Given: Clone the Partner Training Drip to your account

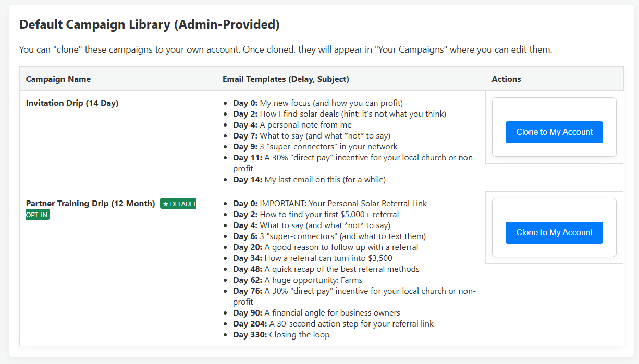Looking at the screenshot, I should [554, 233].
